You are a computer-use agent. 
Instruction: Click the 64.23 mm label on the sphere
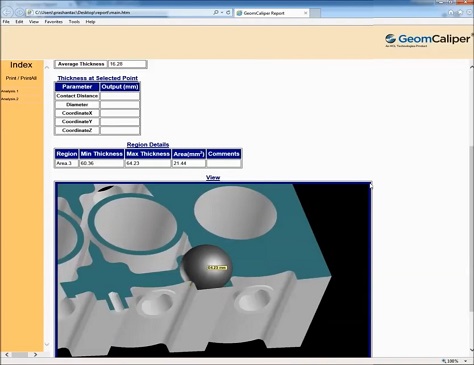pyautogui.click(x=217, y=268)
